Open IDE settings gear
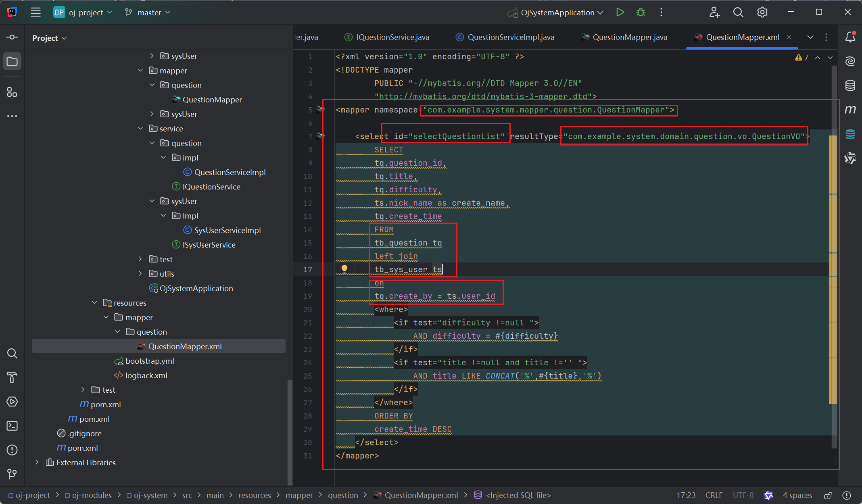The width and height of the screenshot is (862, 504). coord(762,12)
